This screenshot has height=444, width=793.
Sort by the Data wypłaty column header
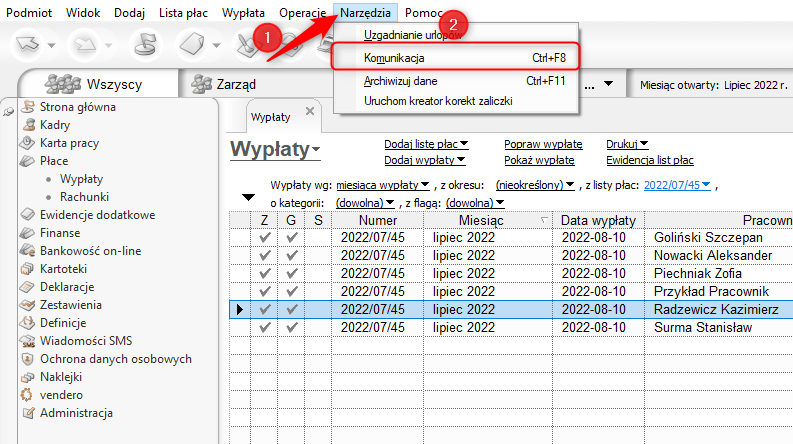click(x=598, y=220)
